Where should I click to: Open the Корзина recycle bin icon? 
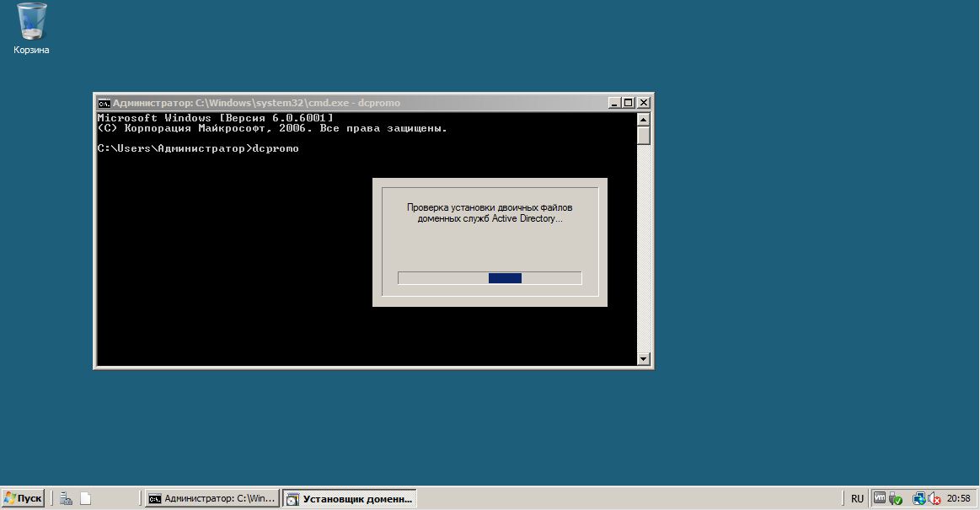[30, 29]
